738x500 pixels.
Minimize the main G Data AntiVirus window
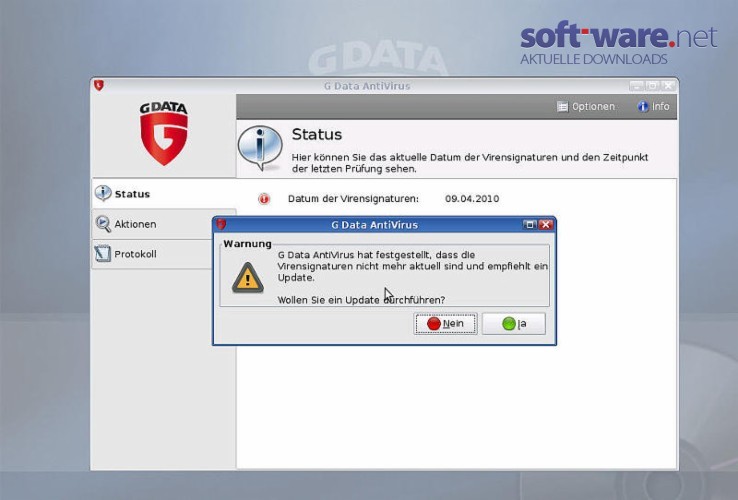click(636, 86)
